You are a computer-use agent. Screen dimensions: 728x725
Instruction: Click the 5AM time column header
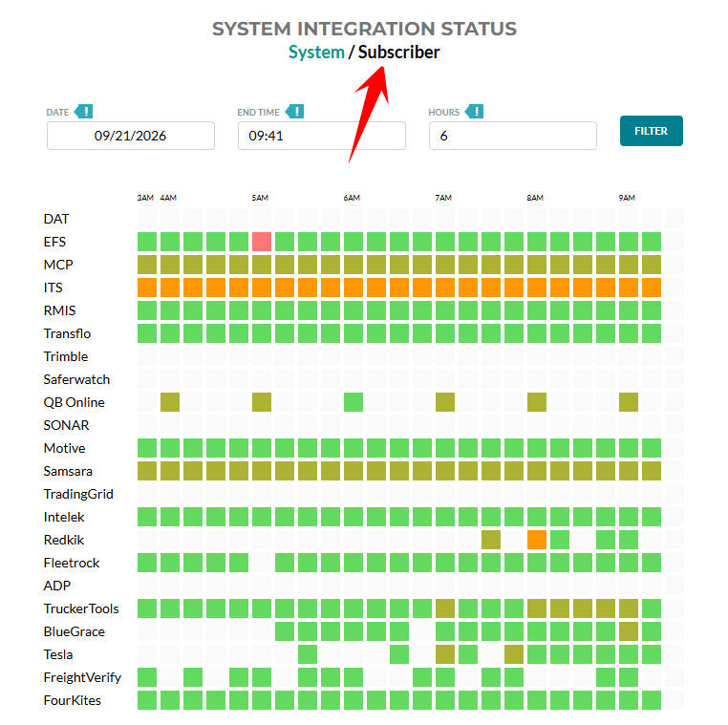260,198
